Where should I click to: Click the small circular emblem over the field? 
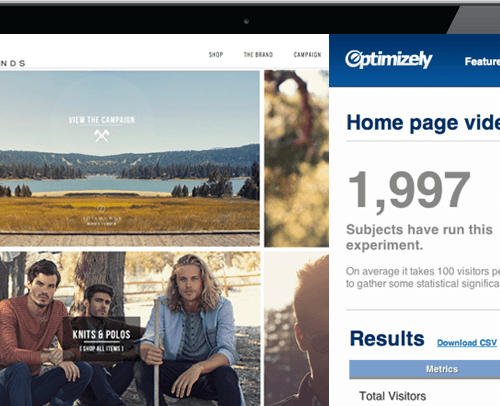(x=101, y=209)
